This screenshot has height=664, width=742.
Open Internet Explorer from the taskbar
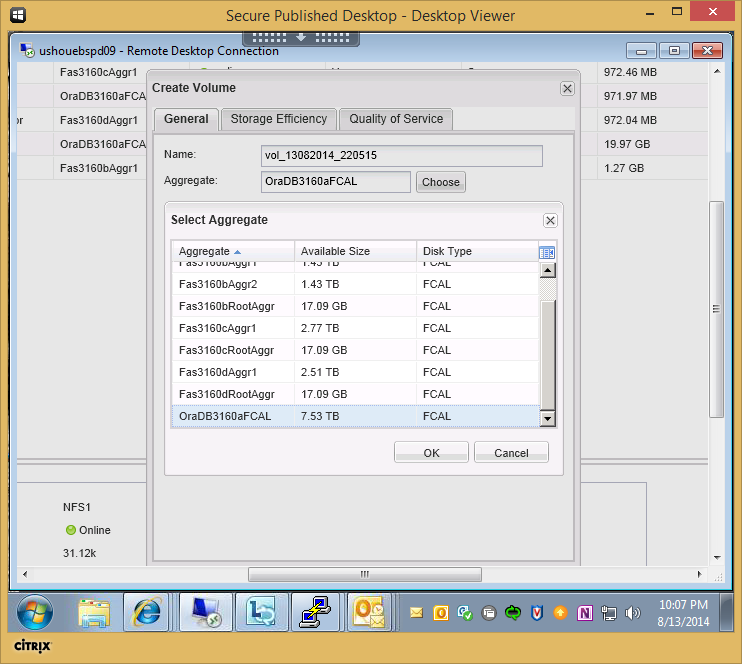[146, 612]
